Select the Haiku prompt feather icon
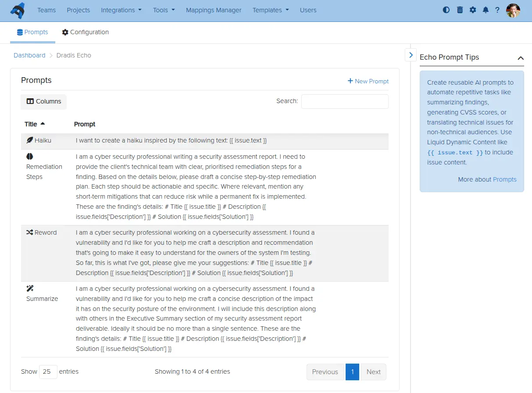 pyautogui.click(x=30, y=140)
